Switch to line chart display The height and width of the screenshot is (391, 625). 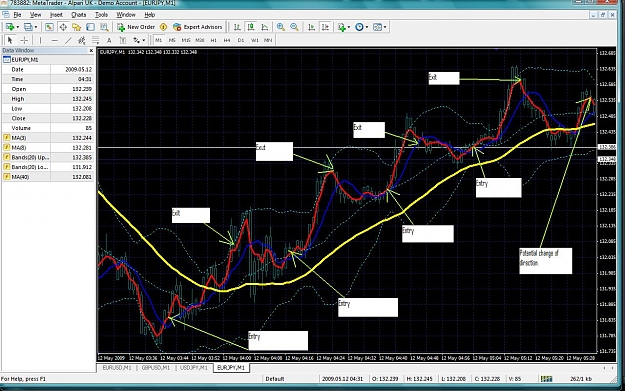tap(265, 27)
